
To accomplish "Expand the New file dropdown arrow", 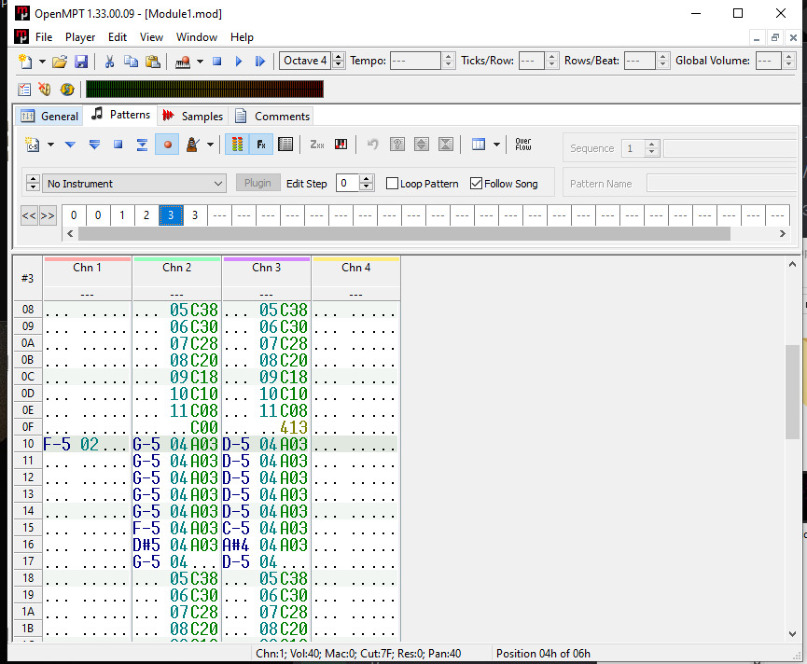I will (x=42, y=61).
